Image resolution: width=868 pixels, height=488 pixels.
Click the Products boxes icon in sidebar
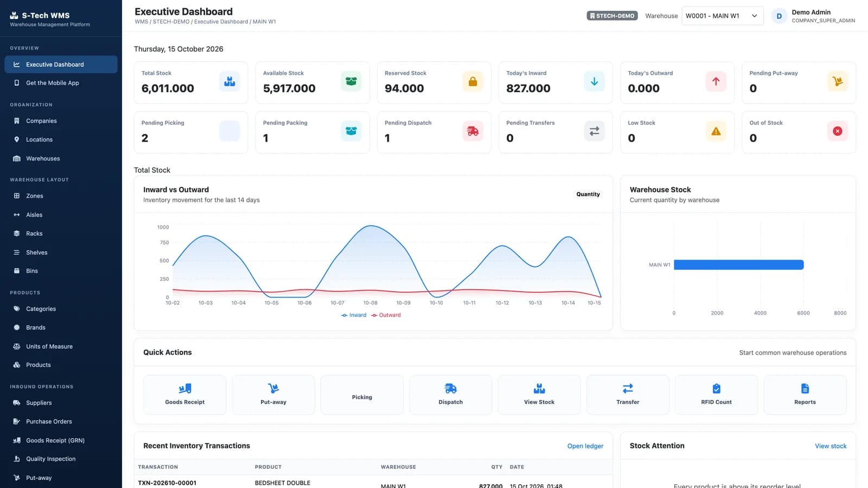pyautogui.click(x=17, y=365)
